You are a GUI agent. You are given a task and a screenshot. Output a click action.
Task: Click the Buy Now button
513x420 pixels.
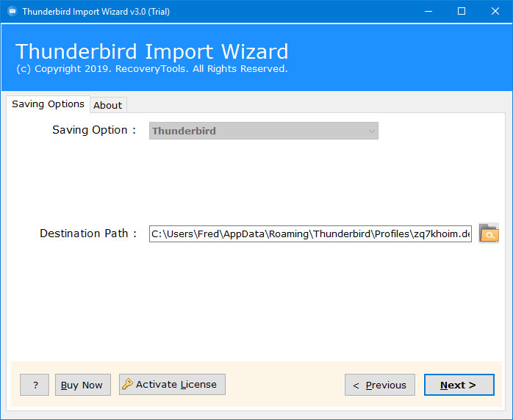[x=83, y=385]
